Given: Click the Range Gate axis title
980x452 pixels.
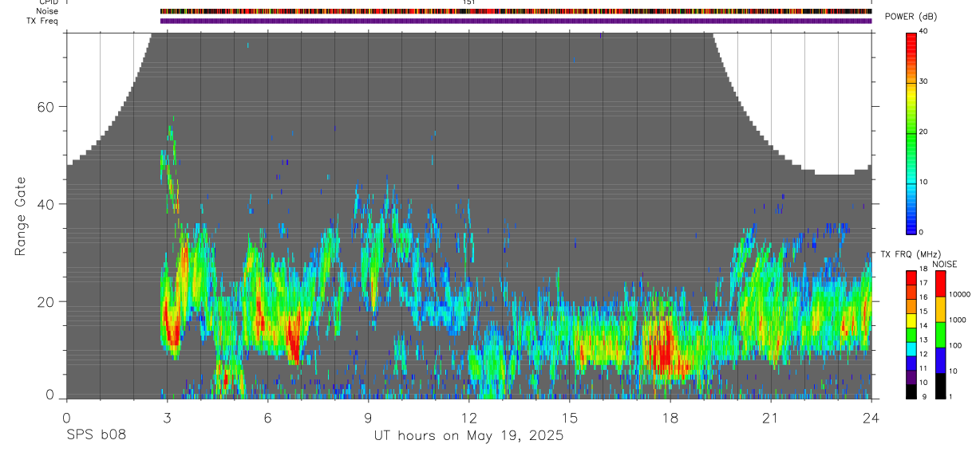Looking at the screenshot, I should click(x=21, y=217).
